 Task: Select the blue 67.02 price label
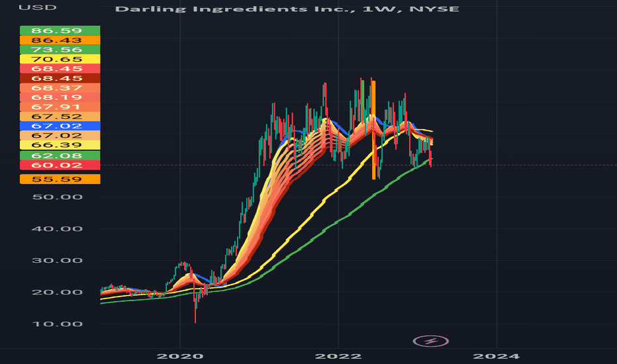click(x=60, y=126)
